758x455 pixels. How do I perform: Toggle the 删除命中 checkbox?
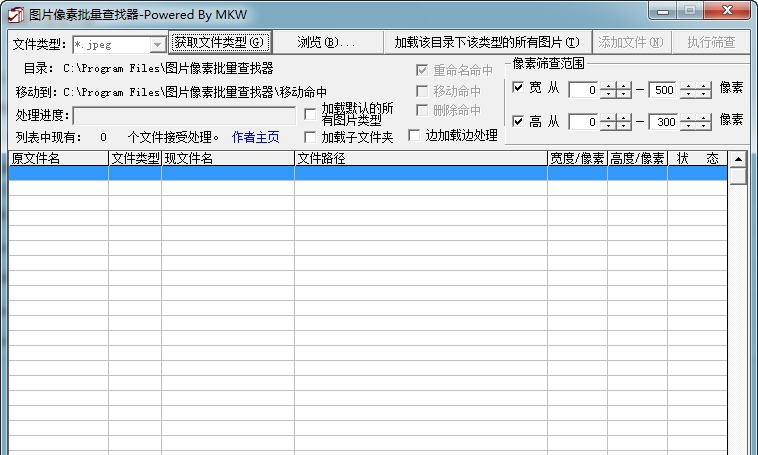pos(422,110)
